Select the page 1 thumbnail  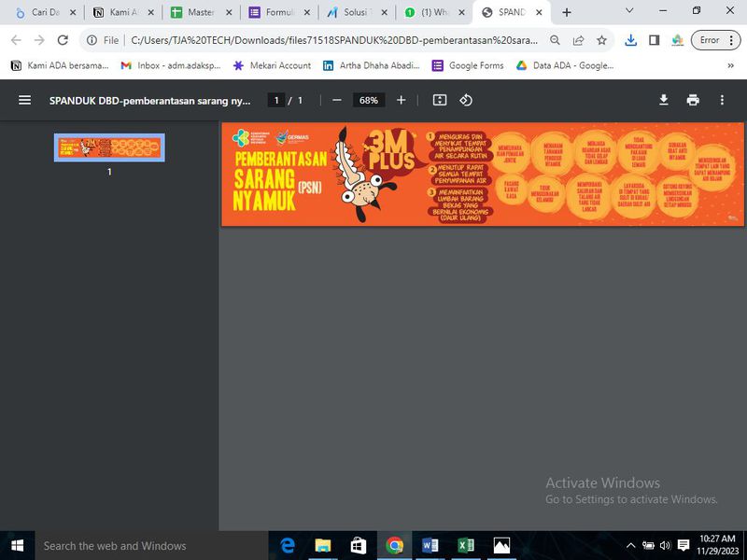tap(109, 147)
